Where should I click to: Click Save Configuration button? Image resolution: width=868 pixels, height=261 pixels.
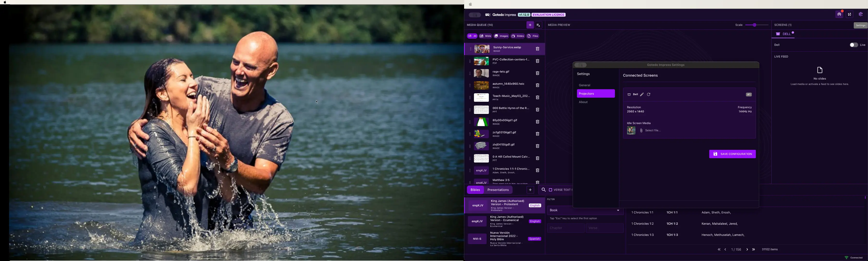click(732, 154)
